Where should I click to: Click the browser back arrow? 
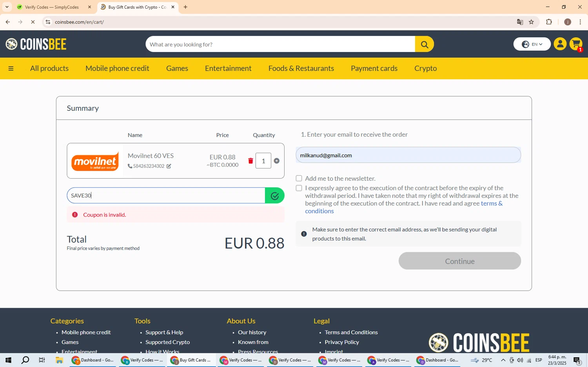[7, 22]
